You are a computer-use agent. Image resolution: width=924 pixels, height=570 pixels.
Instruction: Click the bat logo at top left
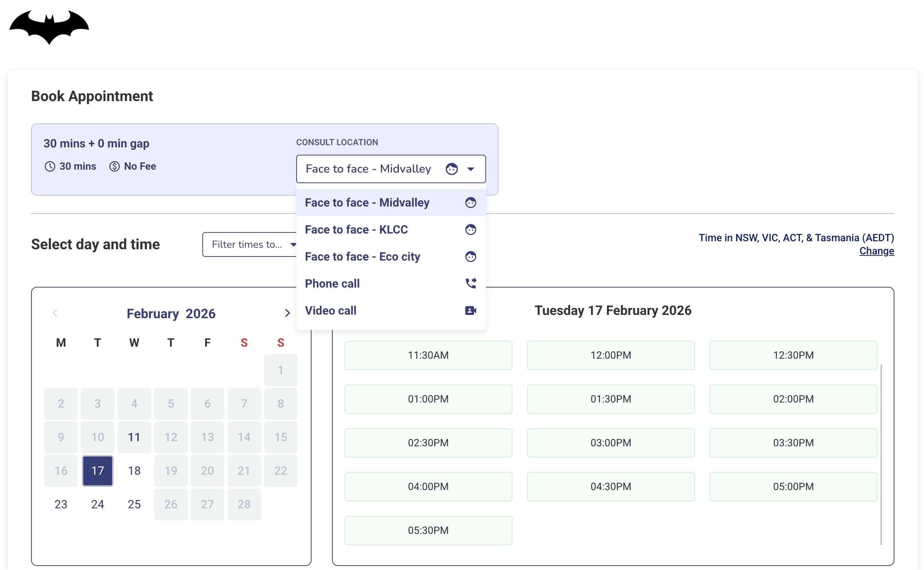(49, 27)
